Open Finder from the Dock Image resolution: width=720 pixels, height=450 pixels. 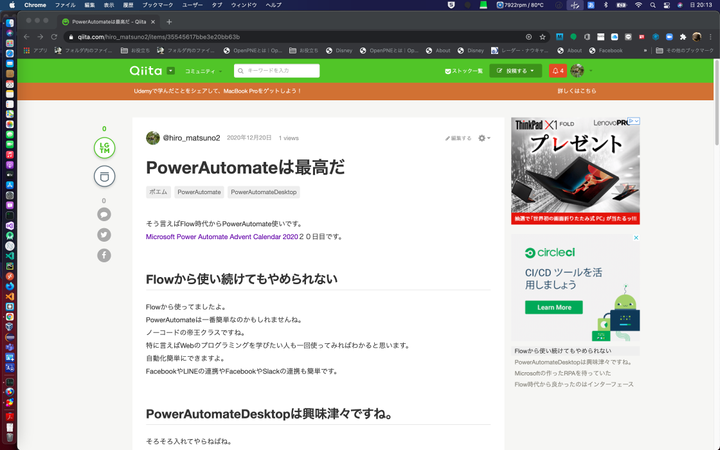pos(10,23)
